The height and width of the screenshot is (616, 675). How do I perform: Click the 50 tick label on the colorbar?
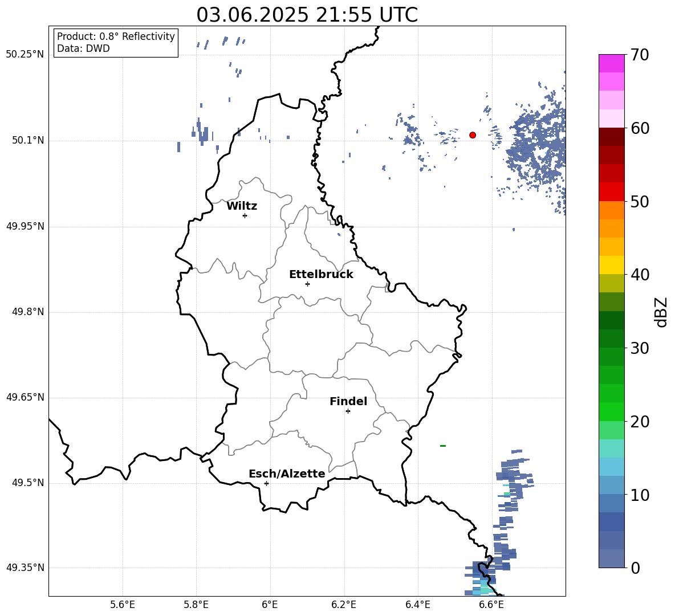[x=640, y=201]
